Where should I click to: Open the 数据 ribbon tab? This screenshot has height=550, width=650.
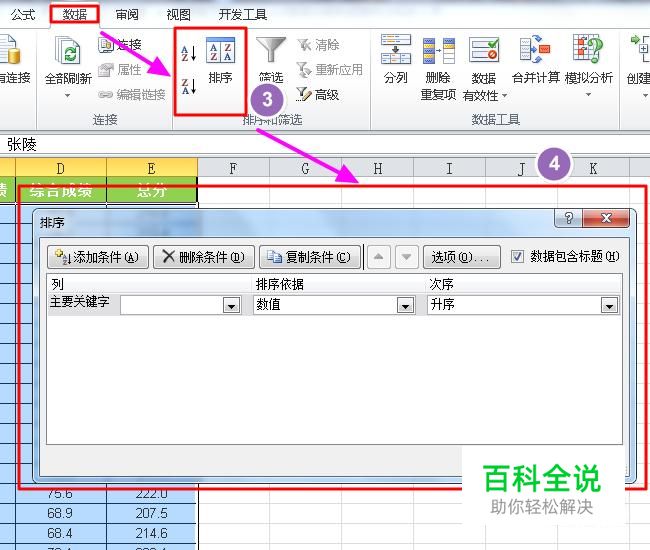click(x=75, y=15)
